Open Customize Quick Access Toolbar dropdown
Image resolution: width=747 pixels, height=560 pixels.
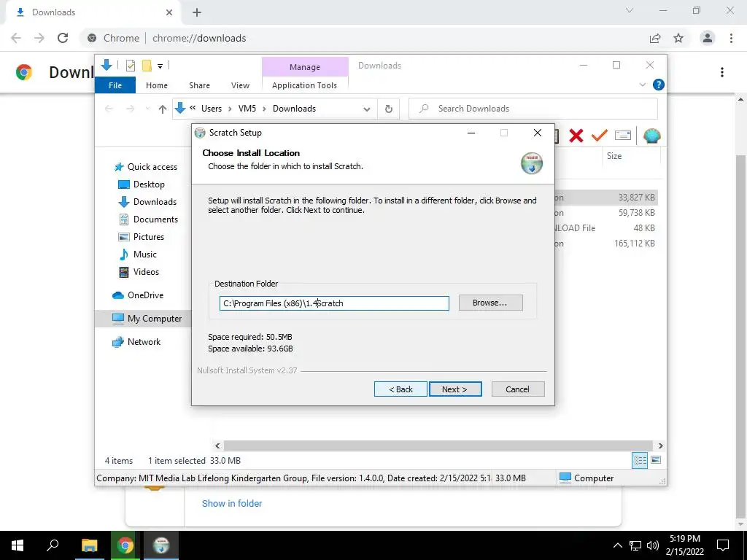[x=160, y=66]
